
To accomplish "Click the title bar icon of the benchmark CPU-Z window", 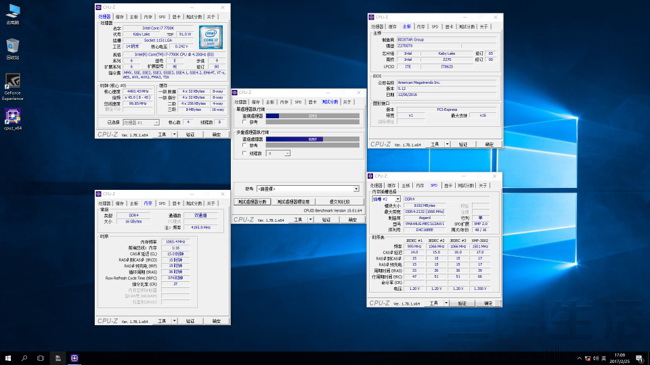I will point(235,92).
